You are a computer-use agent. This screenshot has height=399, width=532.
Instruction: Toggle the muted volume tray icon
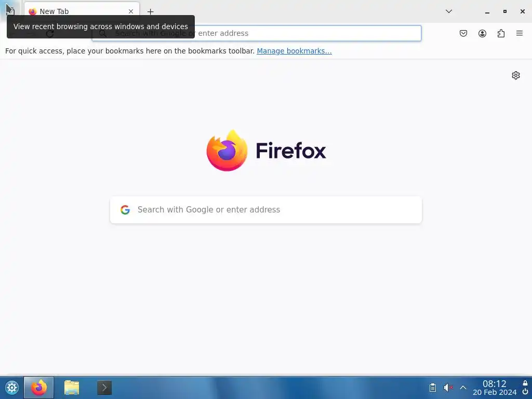pyautogui.click(x=448, y=388)
